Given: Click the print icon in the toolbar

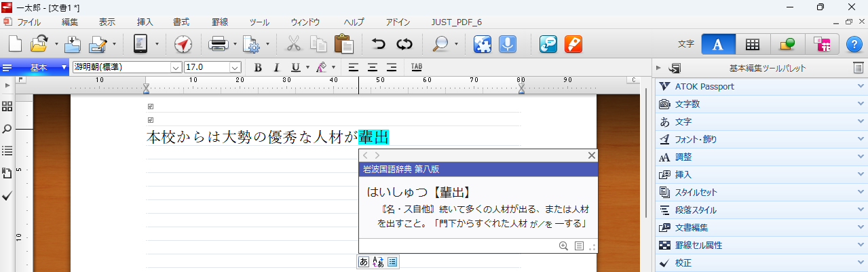Looking at the screenshot, I should [x=219, y=45].
